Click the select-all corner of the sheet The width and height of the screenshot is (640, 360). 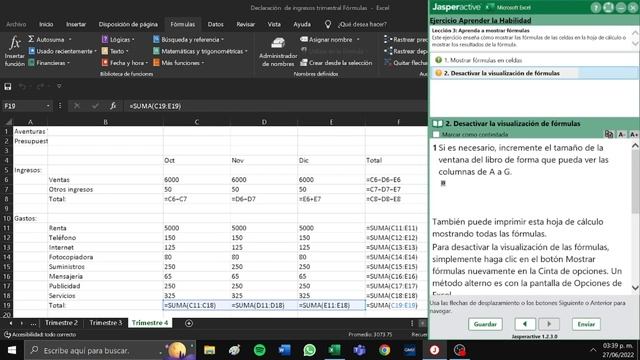click(x=8, y=122)
